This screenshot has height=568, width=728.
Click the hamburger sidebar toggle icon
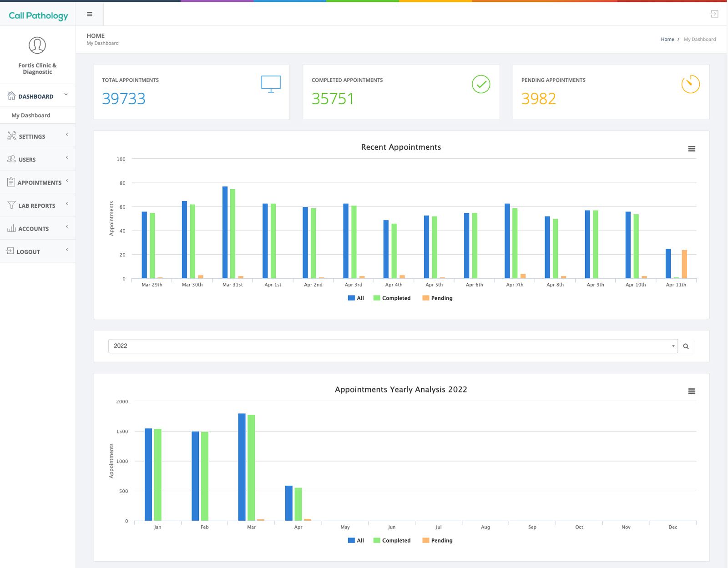click(90, 14)
